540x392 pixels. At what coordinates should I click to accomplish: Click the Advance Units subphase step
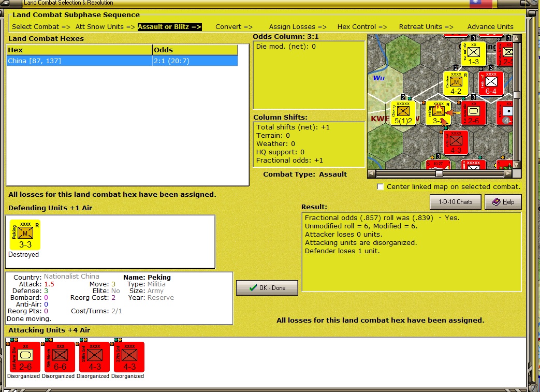click(x=490, y=26)
